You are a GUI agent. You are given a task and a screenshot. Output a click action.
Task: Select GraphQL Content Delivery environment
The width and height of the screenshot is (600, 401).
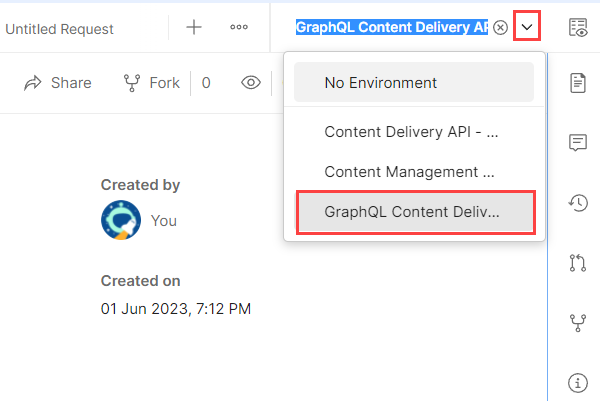pyautogui.click(x=416, y=212)
